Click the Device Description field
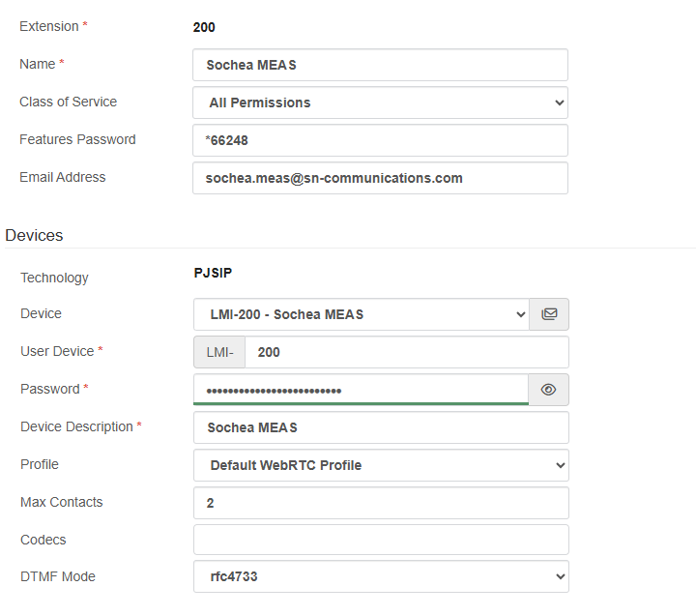Viewport: 696px width, 616px height. click(381, 427)
